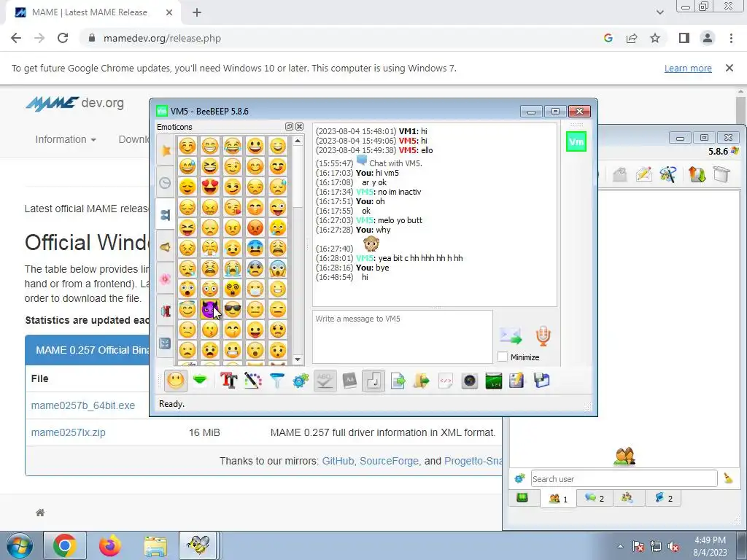The width and height of the screenshot is (747, 560).
Task: Click pencil envelope icon in main BeeBEEP window
Action: (x=643, y=174)
